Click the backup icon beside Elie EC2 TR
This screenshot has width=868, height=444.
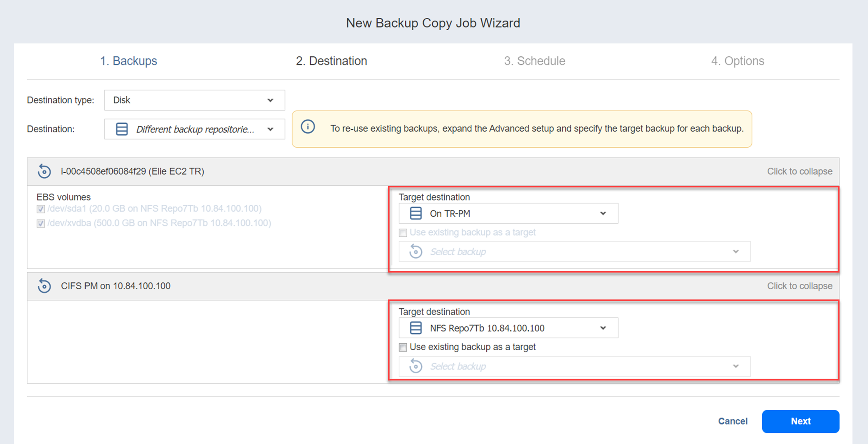[44, 171]
